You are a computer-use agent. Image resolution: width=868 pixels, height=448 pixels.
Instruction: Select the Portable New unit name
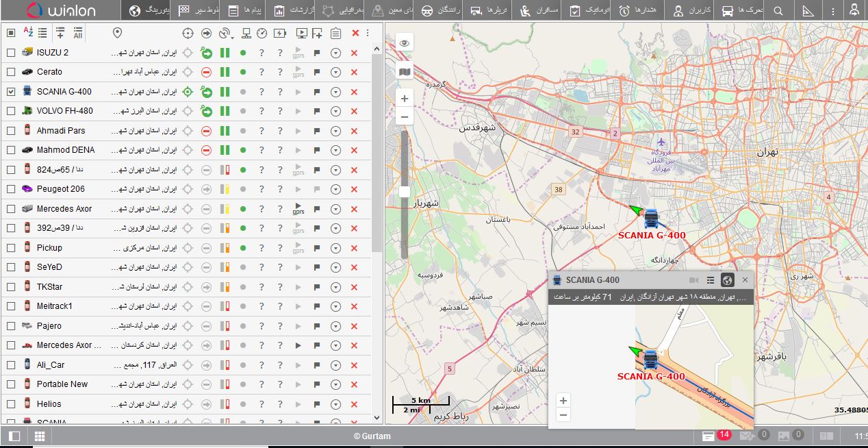pyautogui.click(x=62, y=384)
